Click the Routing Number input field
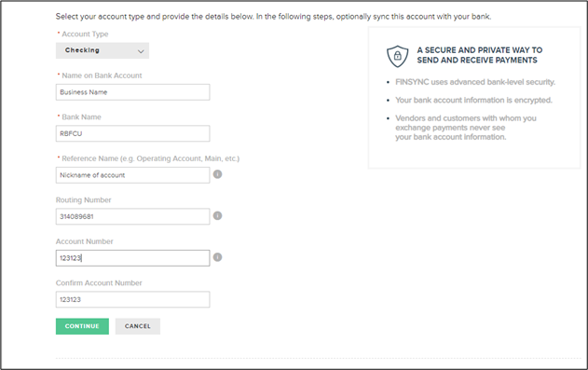588x370 pixels. (132, 216)
